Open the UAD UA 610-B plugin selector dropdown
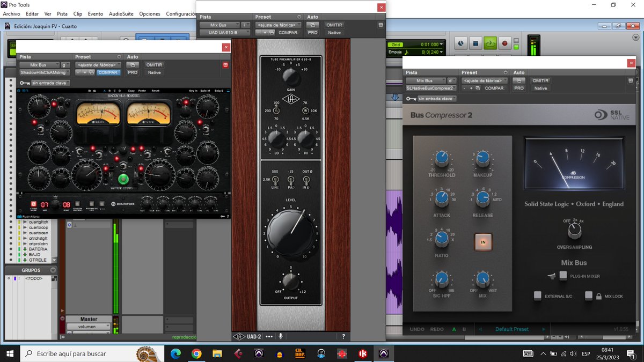 tap(225, 32)
